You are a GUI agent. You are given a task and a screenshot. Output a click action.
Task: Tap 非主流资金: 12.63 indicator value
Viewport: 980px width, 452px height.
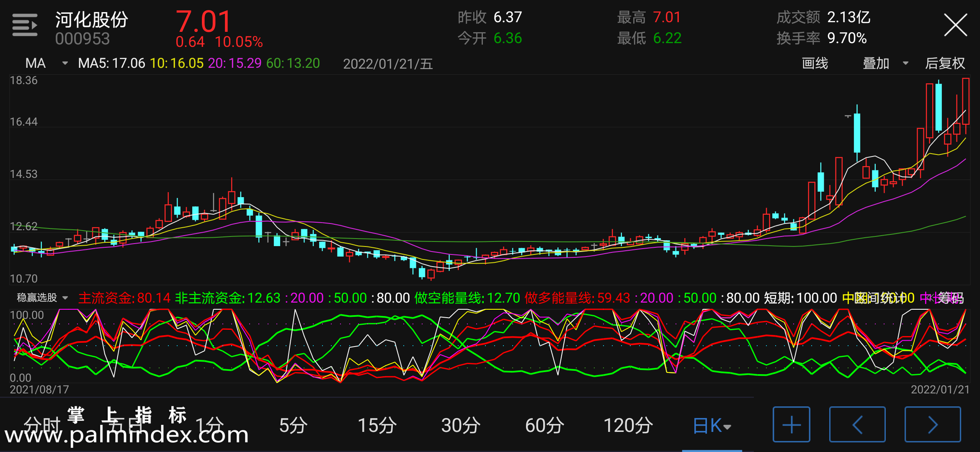click(x=227, y=298)
